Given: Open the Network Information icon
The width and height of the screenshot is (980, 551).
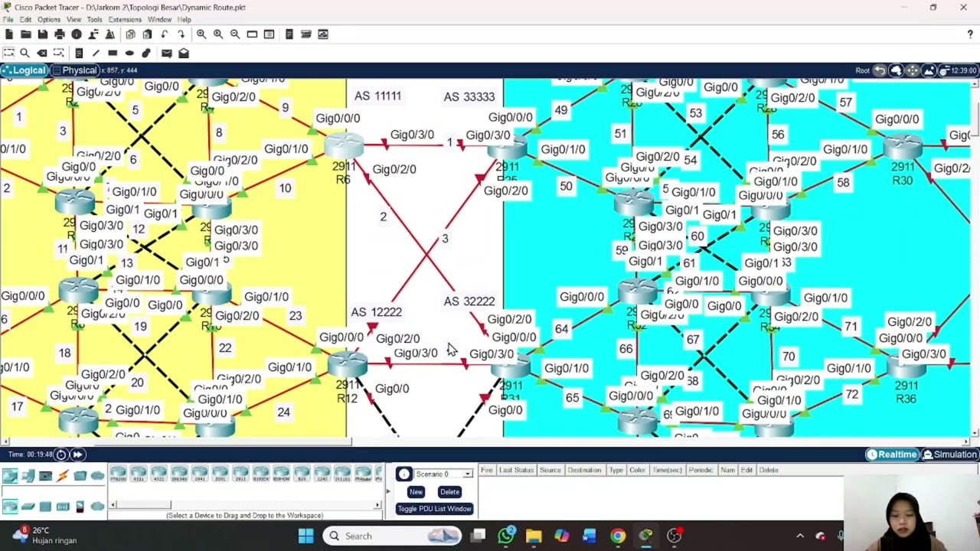Looking at the screenshot, I should 77,34.
